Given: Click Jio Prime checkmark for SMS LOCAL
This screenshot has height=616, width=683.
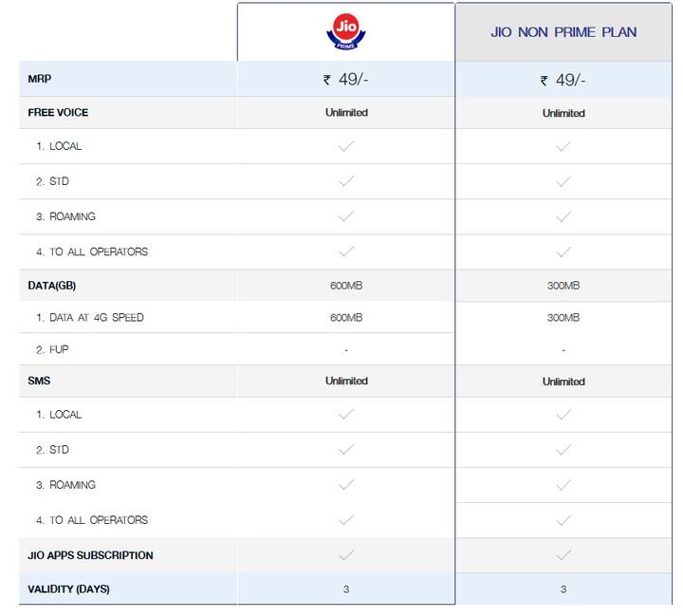Looking at the screenshot, I should pyautogui.click(x=346, y=414).
